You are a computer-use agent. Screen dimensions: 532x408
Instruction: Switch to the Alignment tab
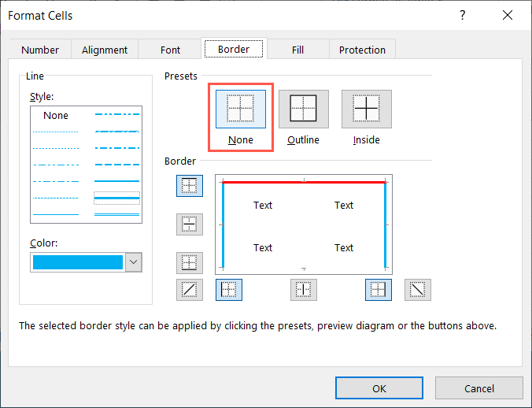pos(105,50)
